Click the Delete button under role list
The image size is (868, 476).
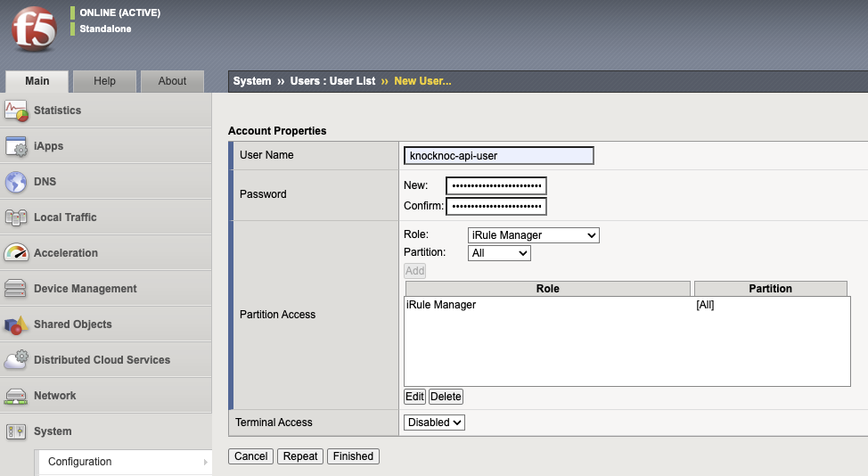tap(446, 397)
